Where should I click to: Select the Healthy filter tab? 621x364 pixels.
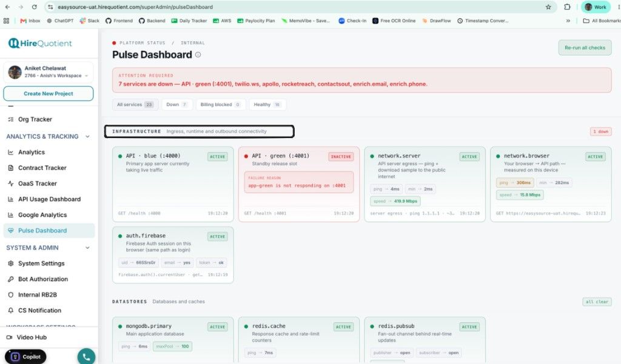coord(267,104)
